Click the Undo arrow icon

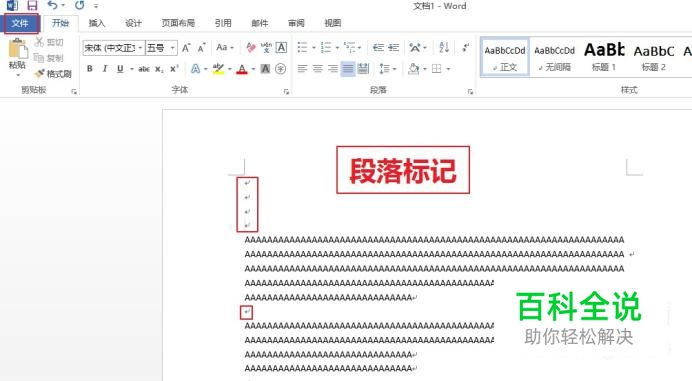coord(53,5)
